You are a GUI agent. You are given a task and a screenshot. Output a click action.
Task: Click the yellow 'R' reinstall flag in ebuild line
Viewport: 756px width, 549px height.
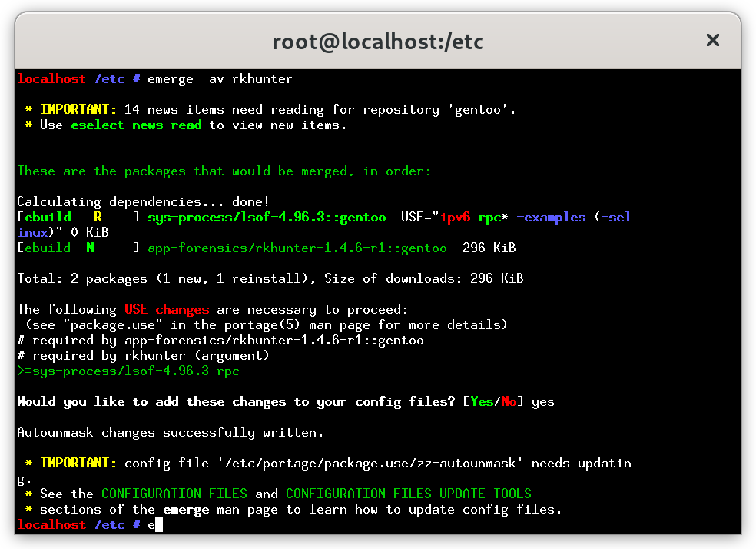click(x=98, y=218)
